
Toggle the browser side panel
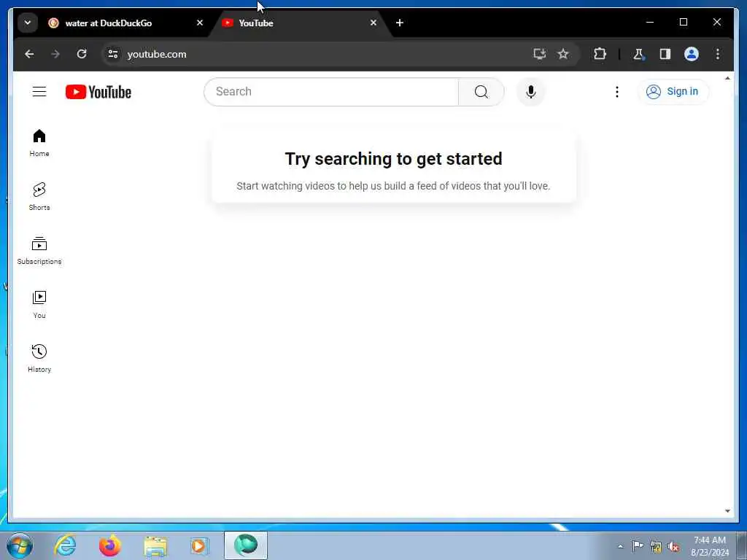pyautogui.click(x=665, y=54)
